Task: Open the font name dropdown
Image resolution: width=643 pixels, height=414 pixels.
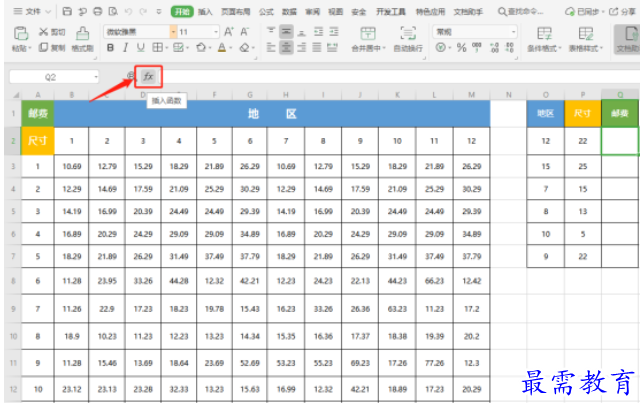Action: pyautogui.click(x=173, y=32)
